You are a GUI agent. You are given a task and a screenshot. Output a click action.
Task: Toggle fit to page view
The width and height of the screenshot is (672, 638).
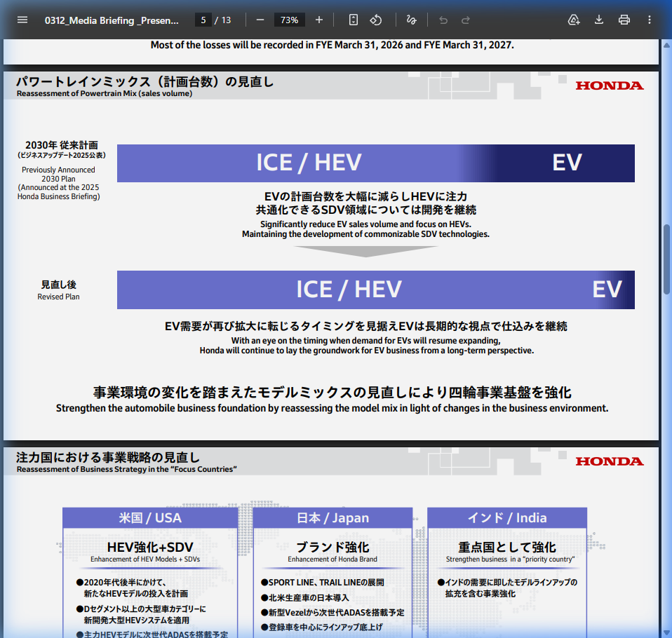pos(353,20)
